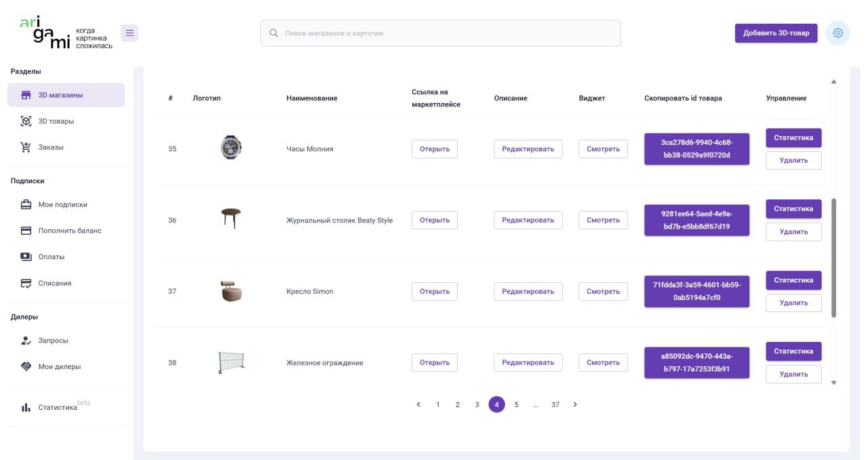The height and width of the screenshot is (460, 868).
Task: Click the Железное ограждение fence thumbnail
Action: pos(231,362)
